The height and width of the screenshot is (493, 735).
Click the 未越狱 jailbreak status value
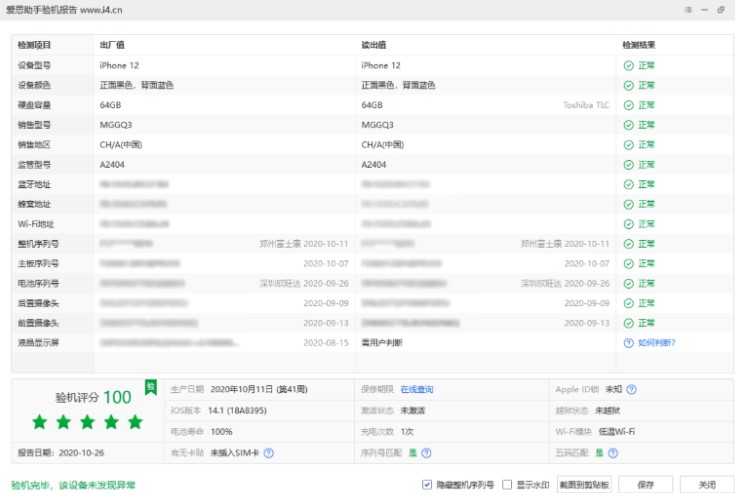[x=608, y=411]
